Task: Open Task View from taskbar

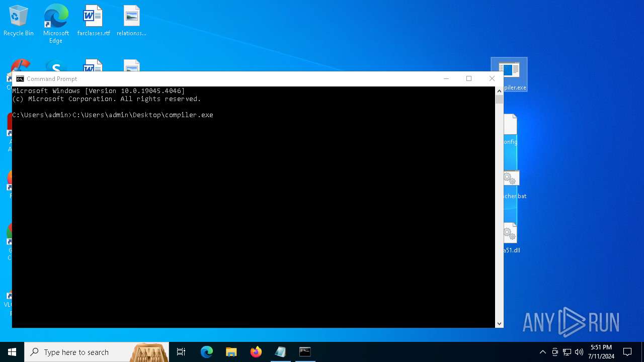Action: pos(181,352)
